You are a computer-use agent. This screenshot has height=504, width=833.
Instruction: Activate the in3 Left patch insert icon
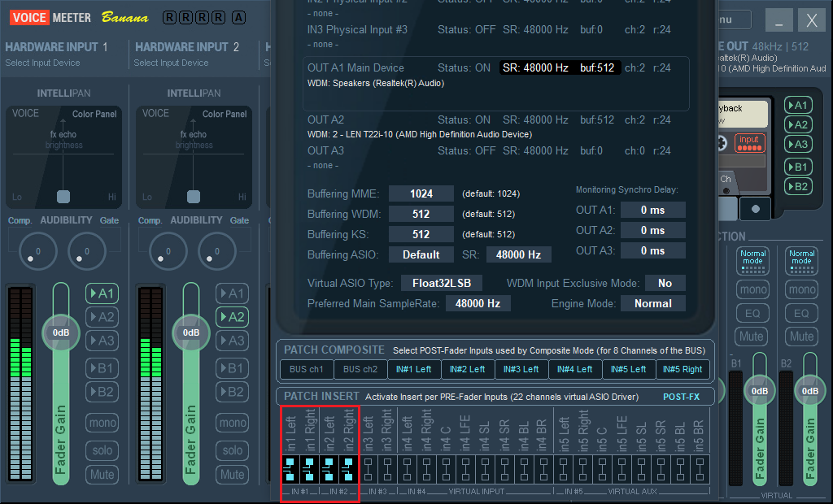[x=369, y=470]
